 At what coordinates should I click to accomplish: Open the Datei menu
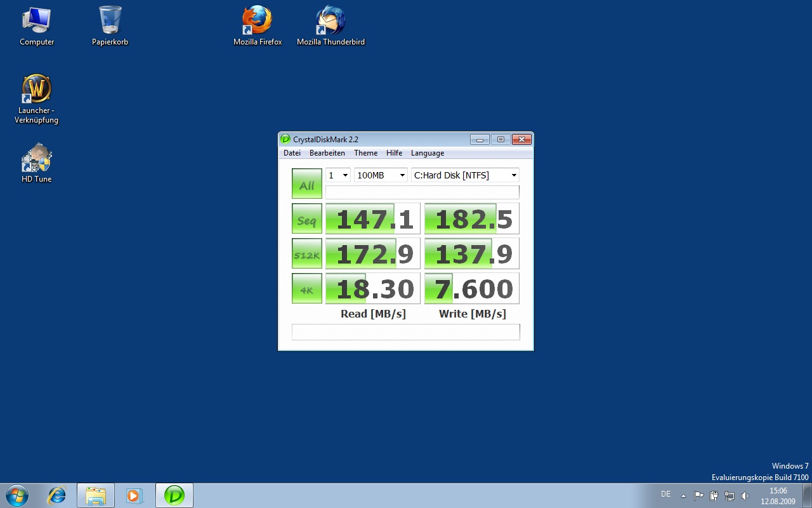click(292, 153)
